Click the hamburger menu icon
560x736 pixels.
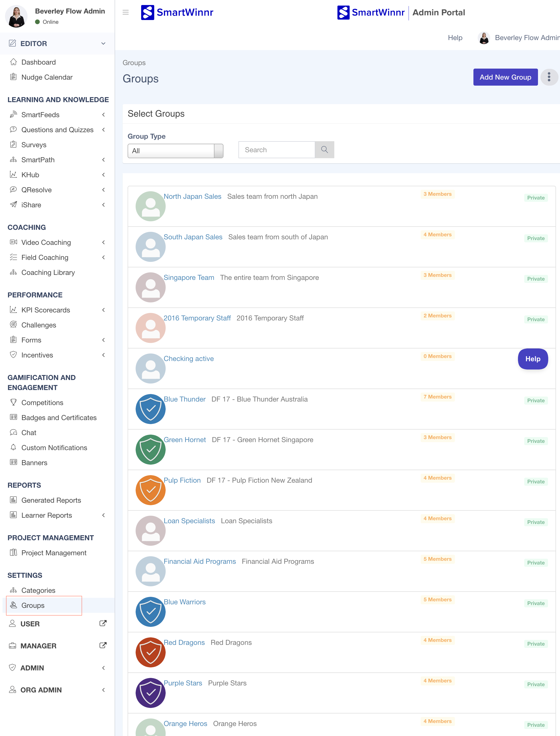click(126, 12)
